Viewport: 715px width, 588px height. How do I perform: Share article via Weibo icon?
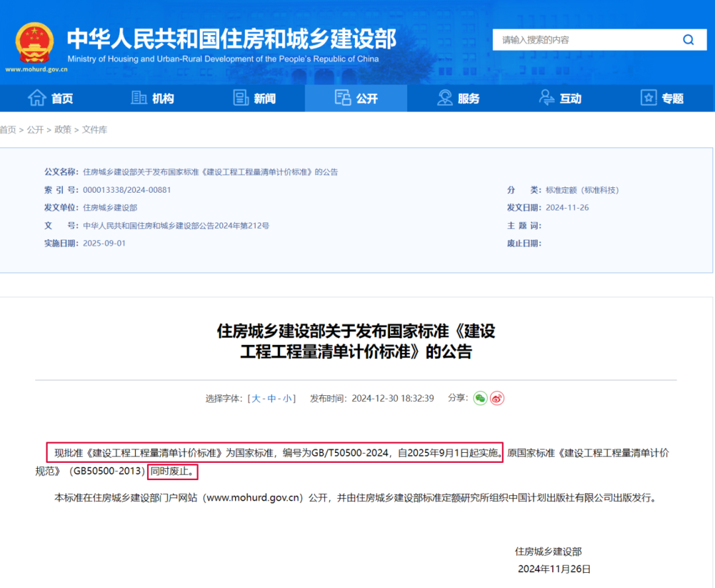click(x=497, y=398)
